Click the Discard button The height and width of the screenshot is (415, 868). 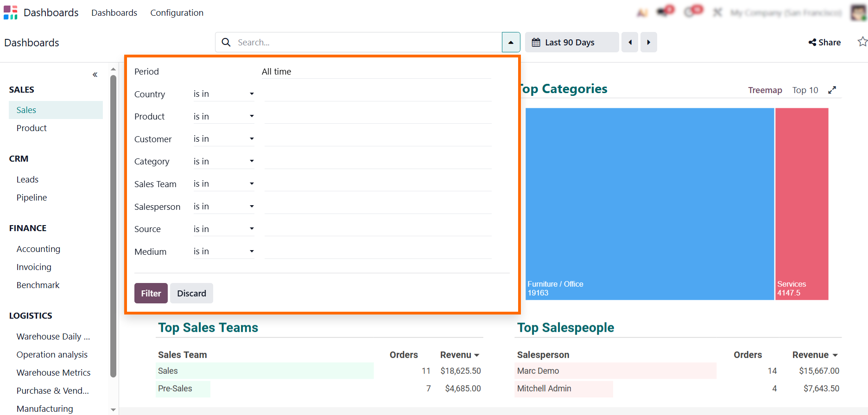click(x=191, y=293)
